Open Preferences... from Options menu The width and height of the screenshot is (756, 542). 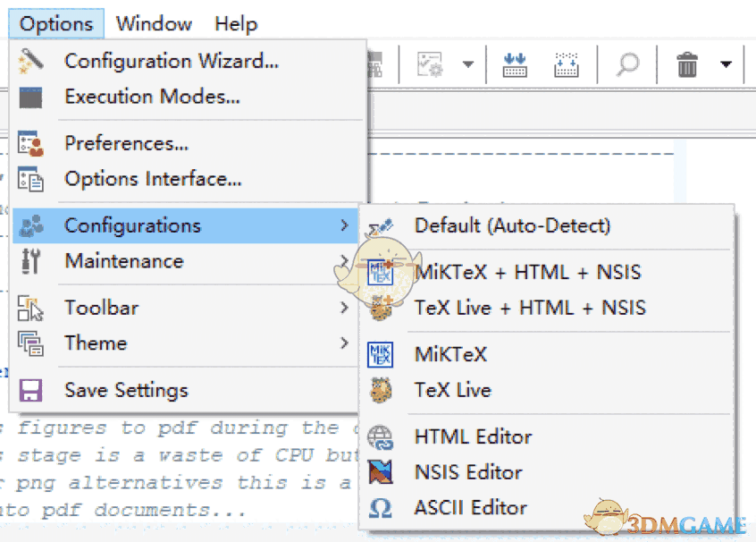(126, 143)
